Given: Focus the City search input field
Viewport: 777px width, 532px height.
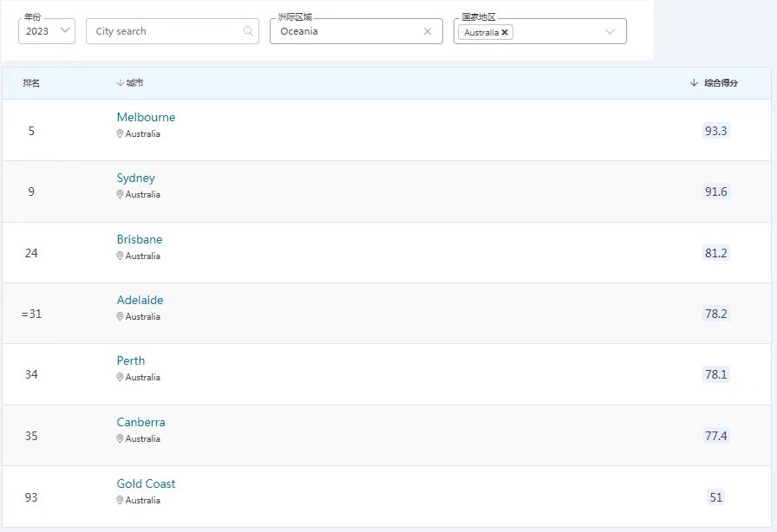Looking at the screenshot, I should pyautogui.click(x=165, y=31).
